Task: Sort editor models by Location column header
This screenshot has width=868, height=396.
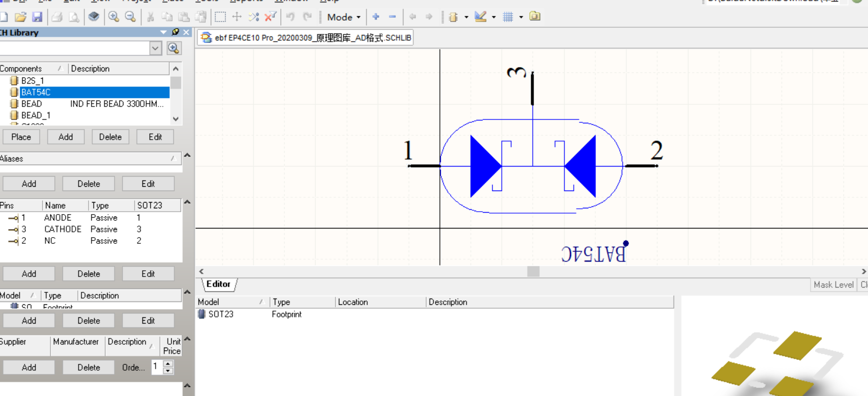Action: coord(380,302)
